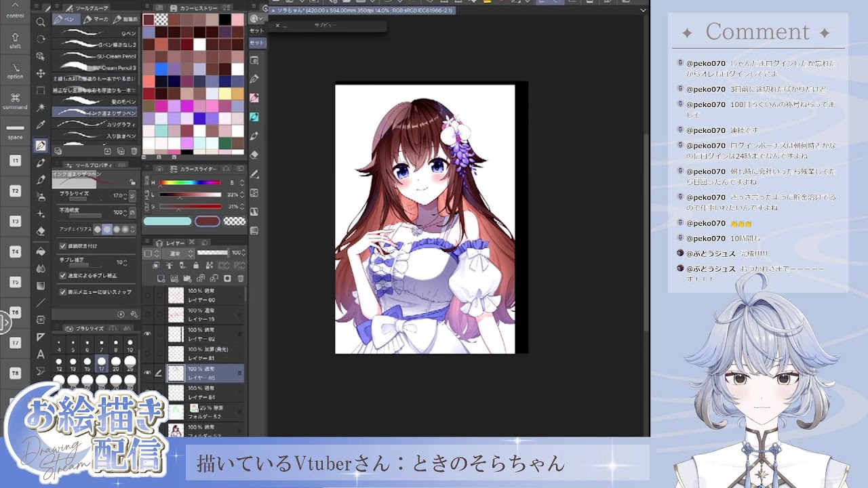Open the layer blend mode 通常 dropdown
The height and width of the screenshot is (488, 868).
point(178,253)
